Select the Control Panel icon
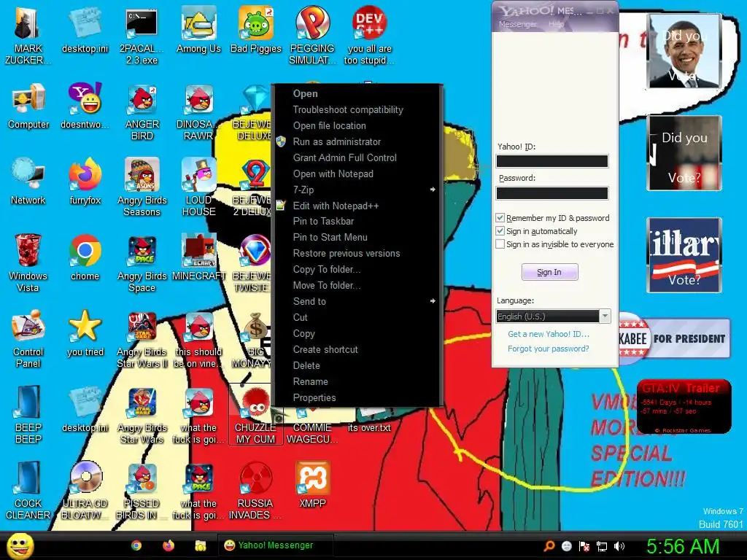This screenshot has height=560, width=747. [28, 339]
